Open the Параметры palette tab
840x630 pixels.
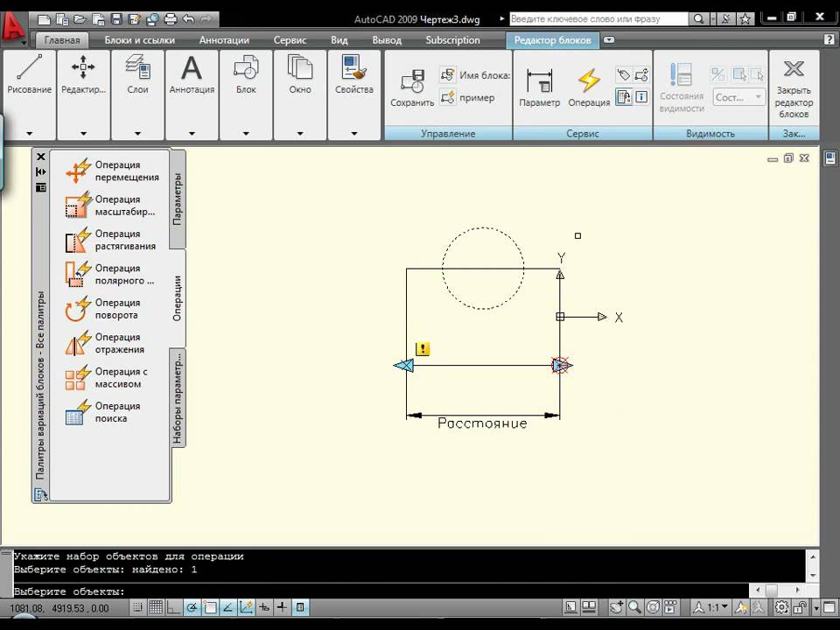pyautogui.click(x=177, y=199)
